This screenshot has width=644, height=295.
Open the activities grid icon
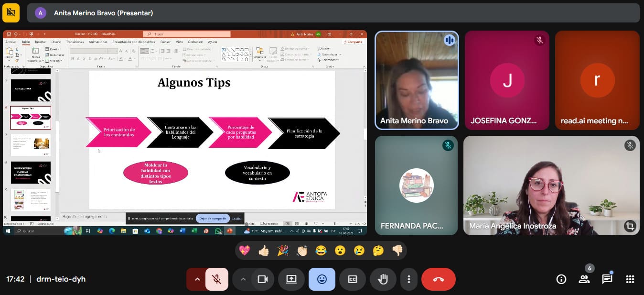pyautogui.click(x=630, y=279)
